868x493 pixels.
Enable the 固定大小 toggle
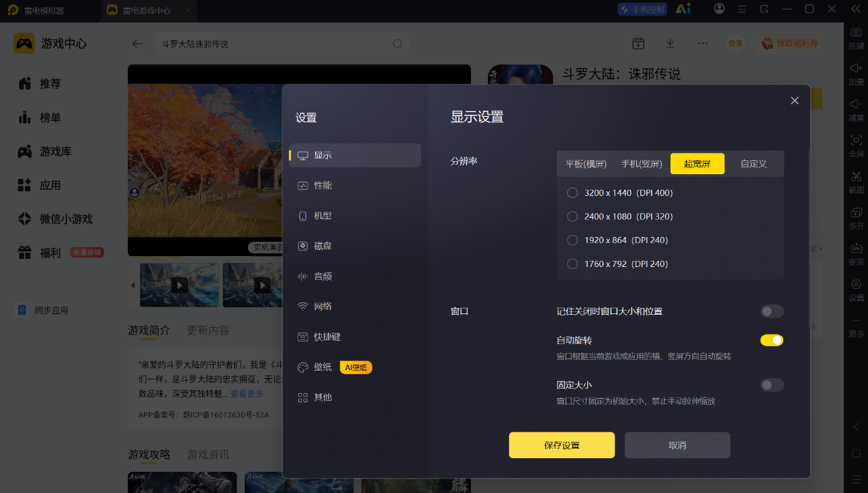click(x=772, y=385)
